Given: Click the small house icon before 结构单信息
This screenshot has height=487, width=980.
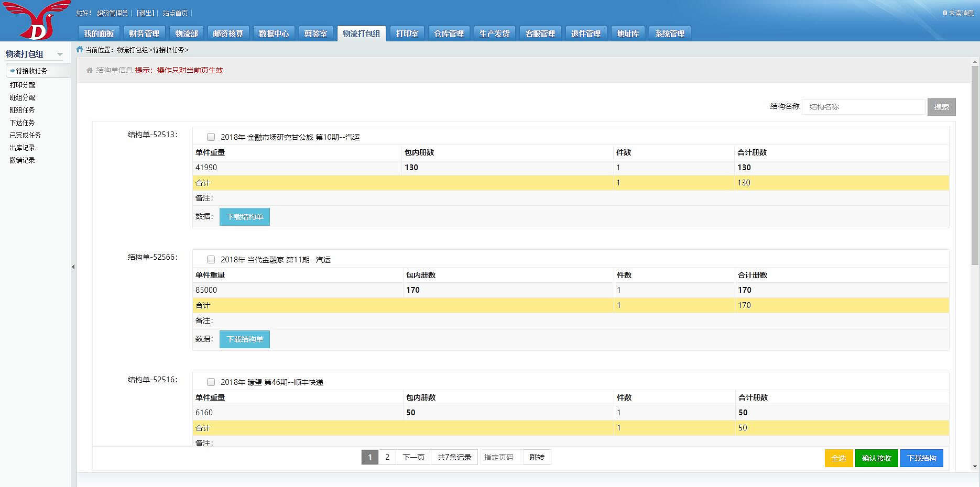Looking at the screenshot, I should pos(90,70).
